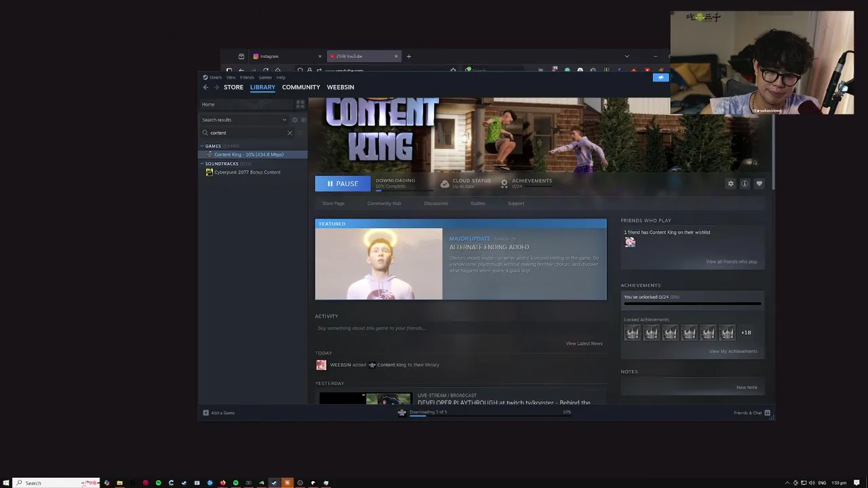Open the Search results dropdown
The width and height of the screenshot is (868, 488).
pos(244,120)
